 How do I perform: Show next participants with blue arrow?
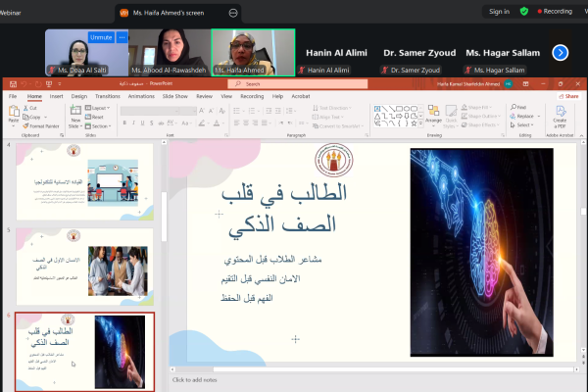tap(561, 53)
